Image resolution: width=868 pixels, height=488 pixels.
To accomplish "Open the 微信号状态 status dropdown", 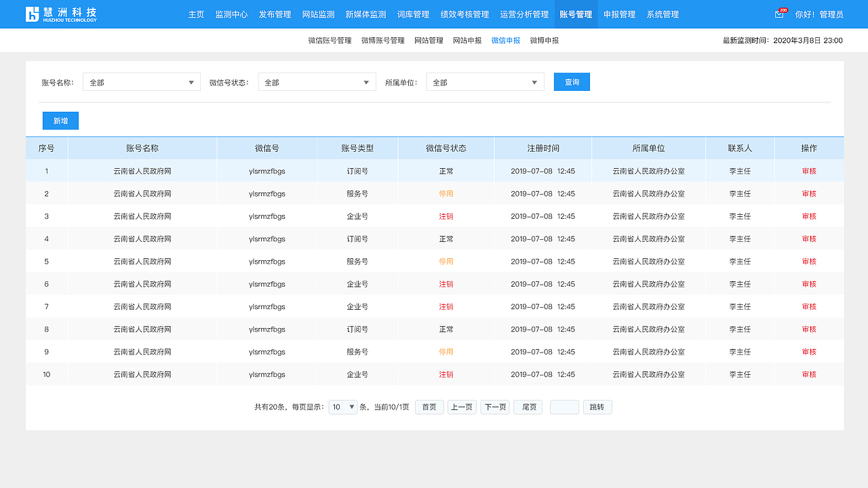I will (316, 81).
